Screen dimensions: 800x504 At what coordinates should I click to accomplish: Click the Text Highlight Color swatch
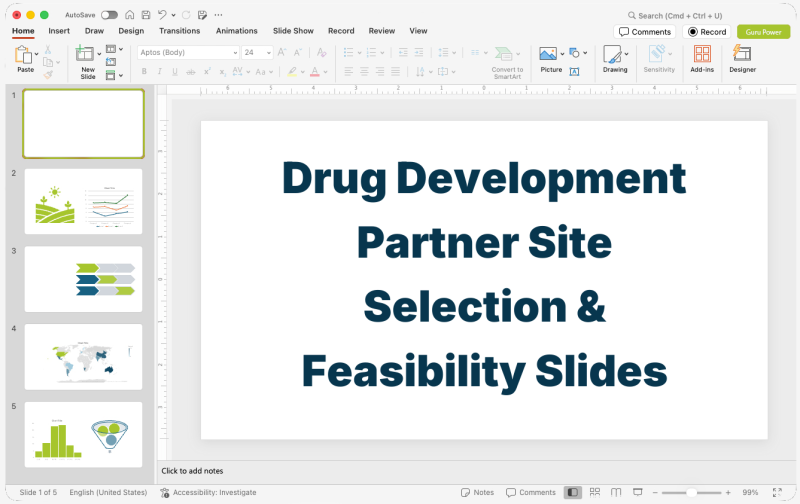292,71
